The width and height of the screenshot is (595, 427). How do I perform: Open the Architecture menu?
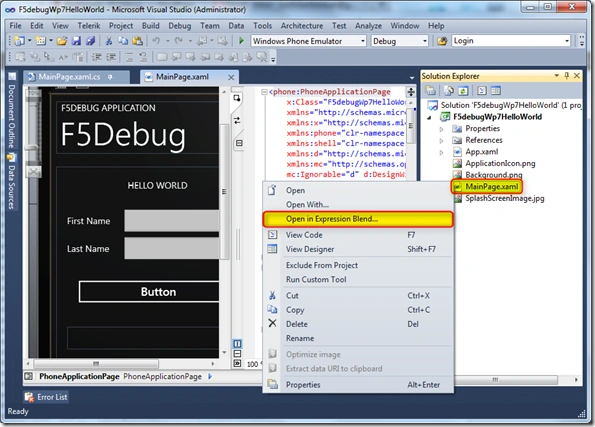(x=302, y=25)
